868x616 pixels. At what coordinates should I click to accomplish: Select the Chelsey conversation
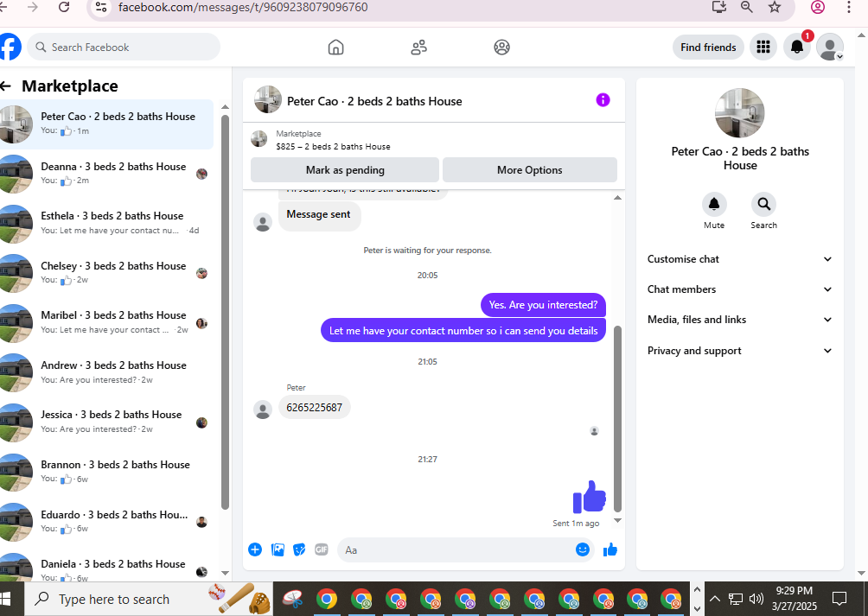click(106, 273)
